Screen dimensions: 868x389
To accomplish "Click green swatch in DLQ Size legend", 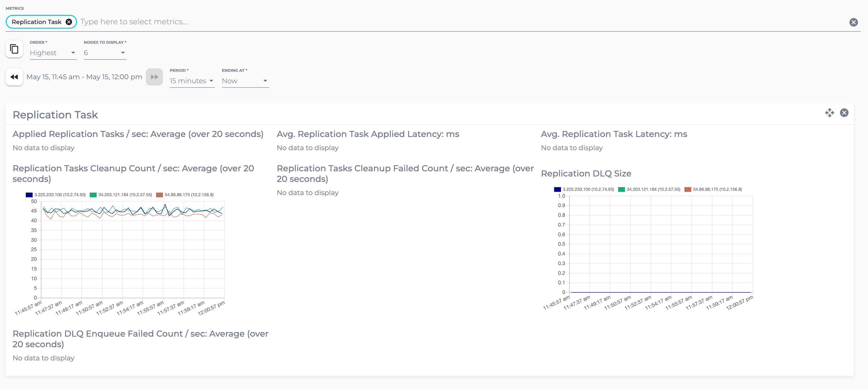I will [621, 189].
